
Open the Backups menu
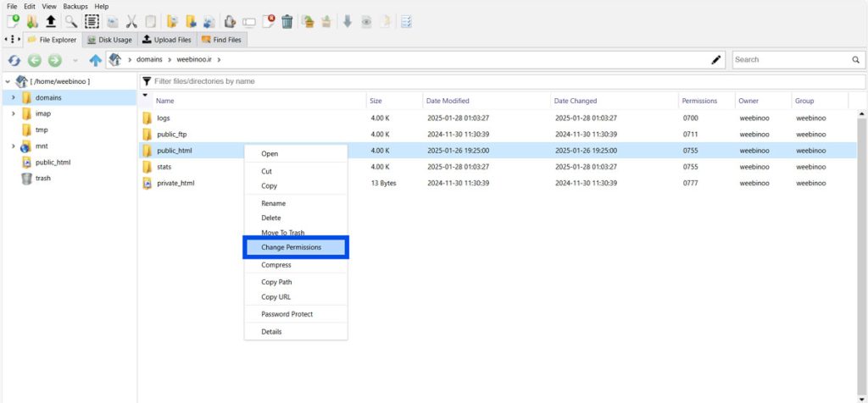75,6
